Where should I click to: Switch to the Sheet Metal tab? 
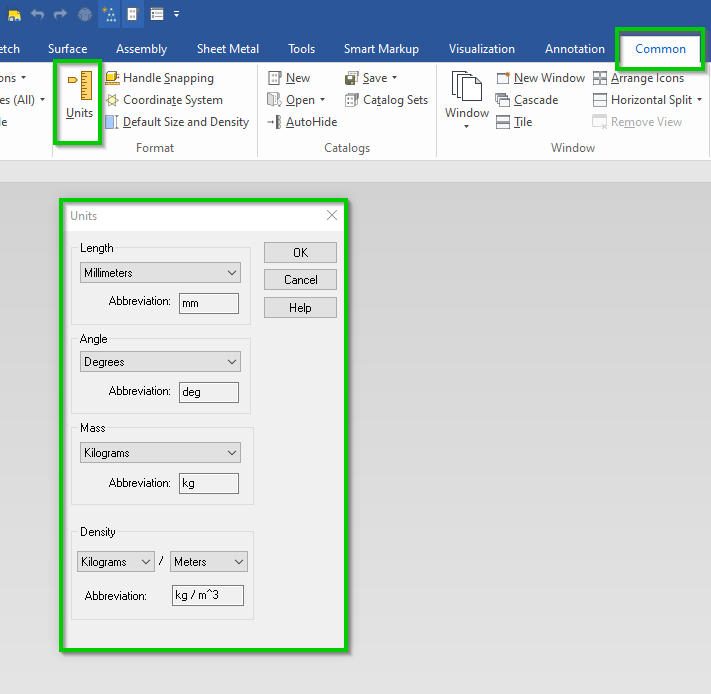[228, 49]
